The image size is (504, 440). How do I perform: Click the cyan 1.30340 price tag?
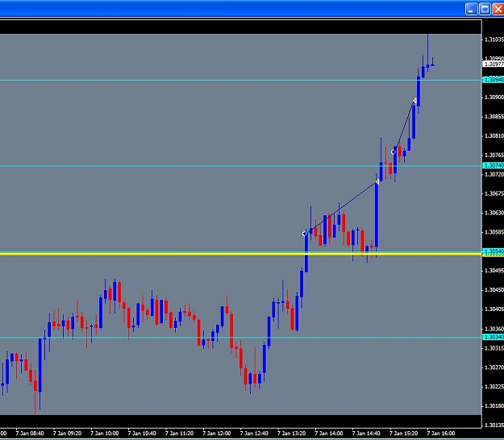coord(494,337)
